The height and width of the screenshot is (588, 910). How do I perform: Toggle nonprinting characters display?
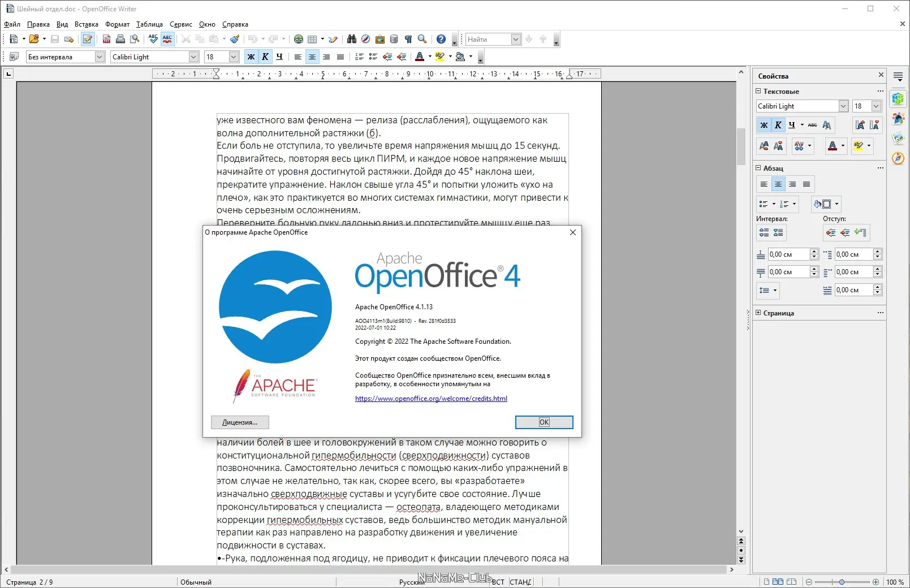click(x=408, y=39)
